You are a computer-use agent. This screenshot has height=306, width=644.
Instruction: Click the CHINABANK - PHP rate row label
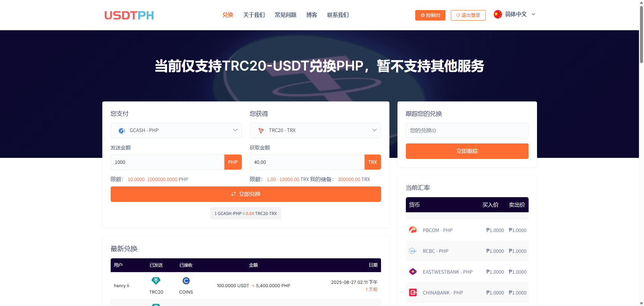coord(443,293)
